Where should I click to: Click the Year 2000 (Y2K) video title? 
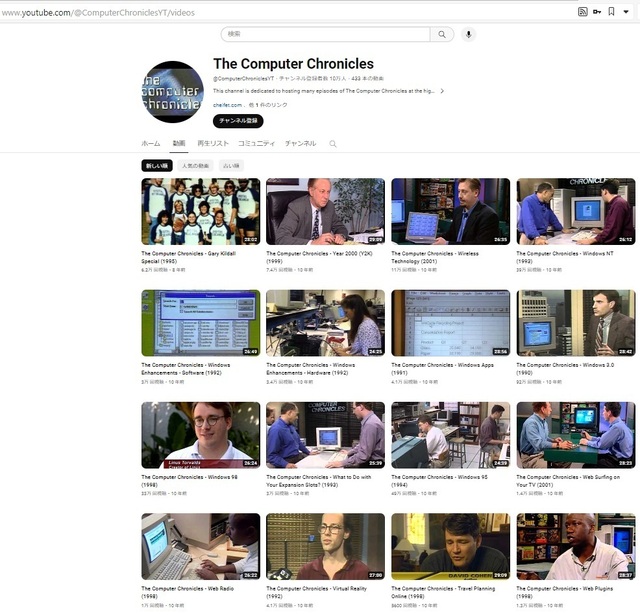click(320, 258)
